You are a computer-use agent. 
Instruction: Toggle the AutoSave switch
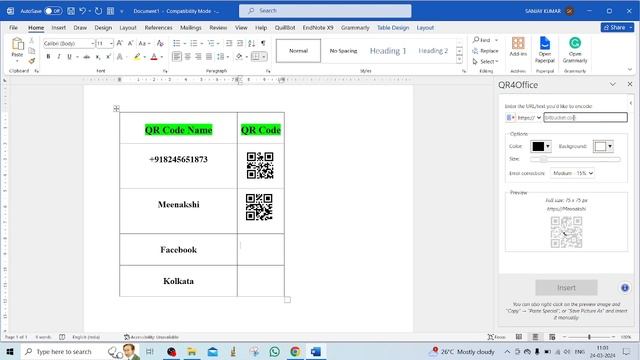pyautogui.click(x=53, y=11)
